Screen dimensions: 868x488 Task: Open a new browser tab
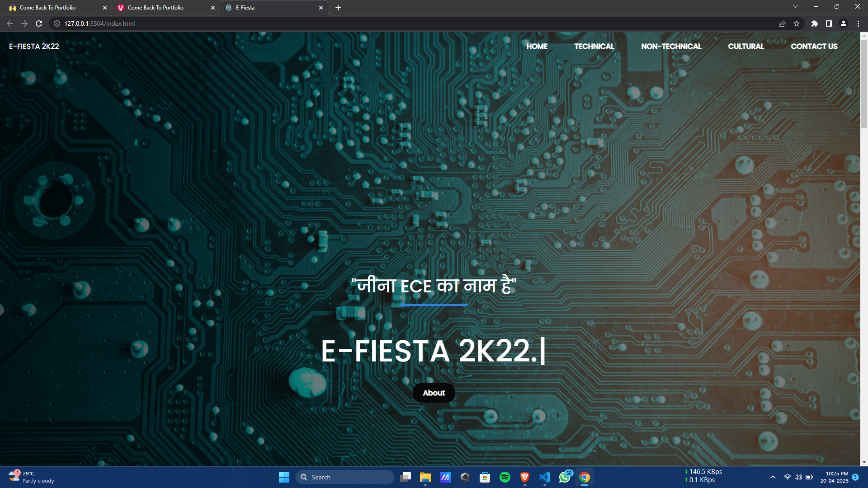tap(338, 8)
